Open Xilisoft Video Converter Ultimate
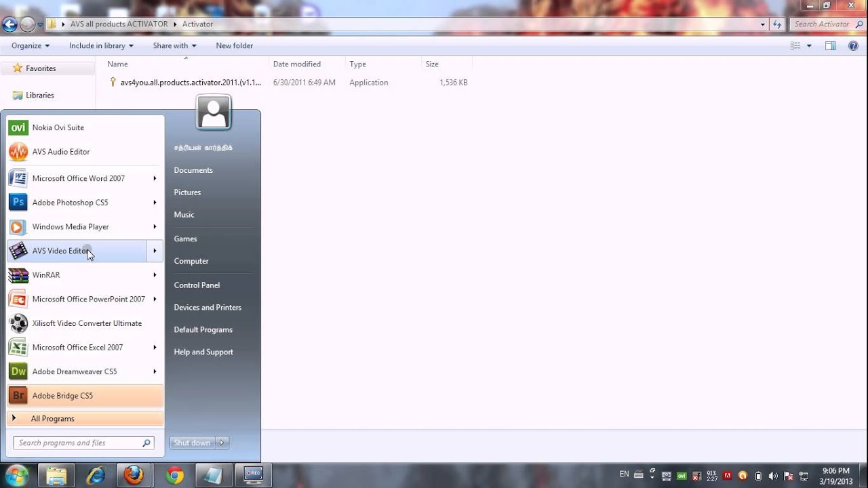Viewport: 868px width, 488px height. 85,323
